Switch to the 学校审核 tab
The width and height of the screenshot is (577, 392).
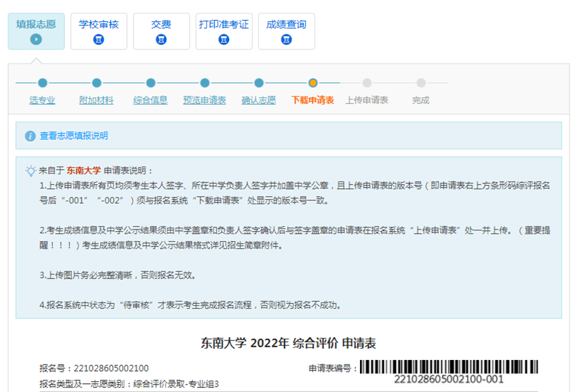(99, 31)
